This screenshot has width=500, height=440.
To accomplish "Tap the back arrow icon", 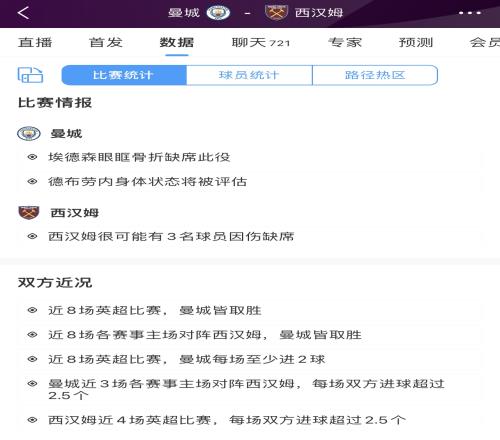I will click(x=23, y=13).
